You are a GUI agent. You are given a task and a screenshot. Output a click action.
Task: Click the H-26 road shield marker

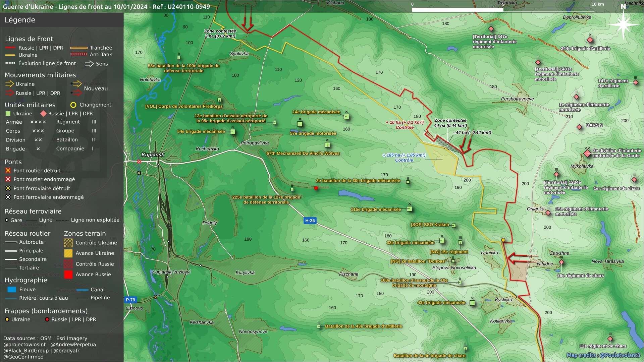(310, 221)
